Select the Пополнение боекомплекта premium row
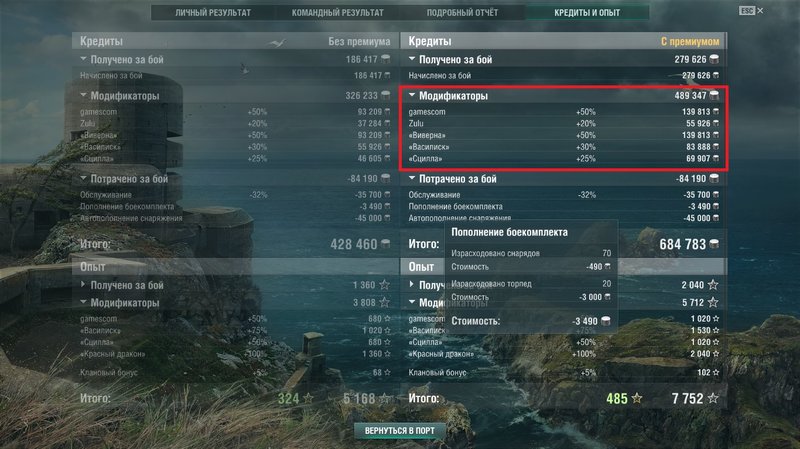The image size is (800, 449). (564, 207)
